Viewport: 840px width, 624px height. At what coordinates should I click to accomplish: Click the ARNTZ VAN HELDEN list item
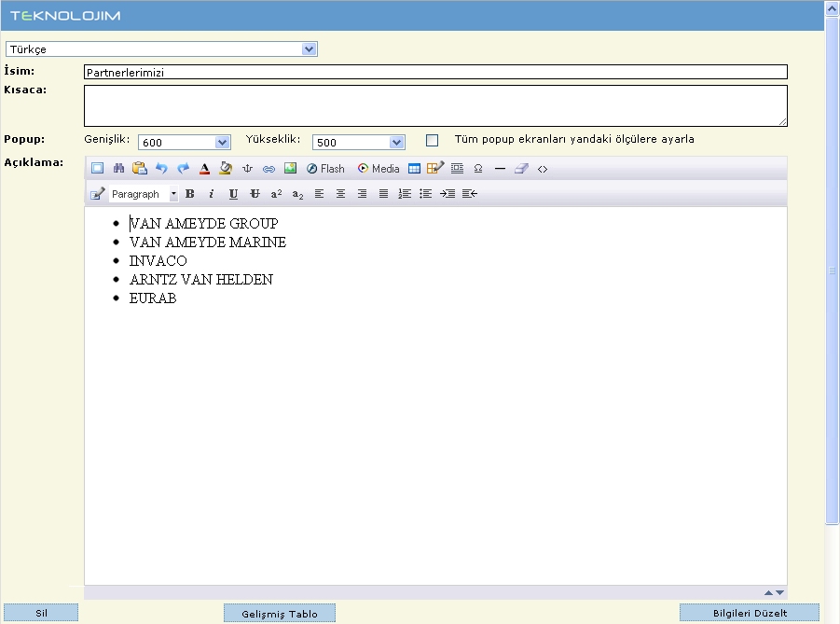201,280
